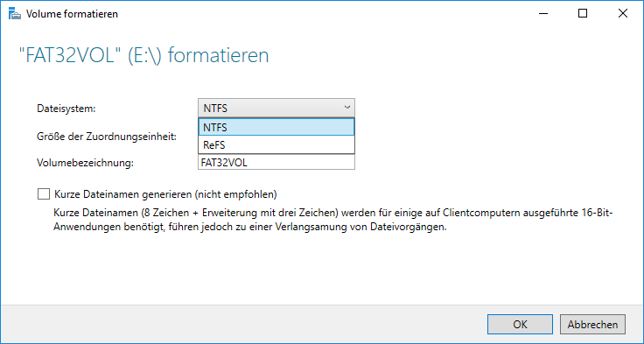644x344 pixels.
Task: Maximize the Volume formatieren window
Action: pos(583,13)
